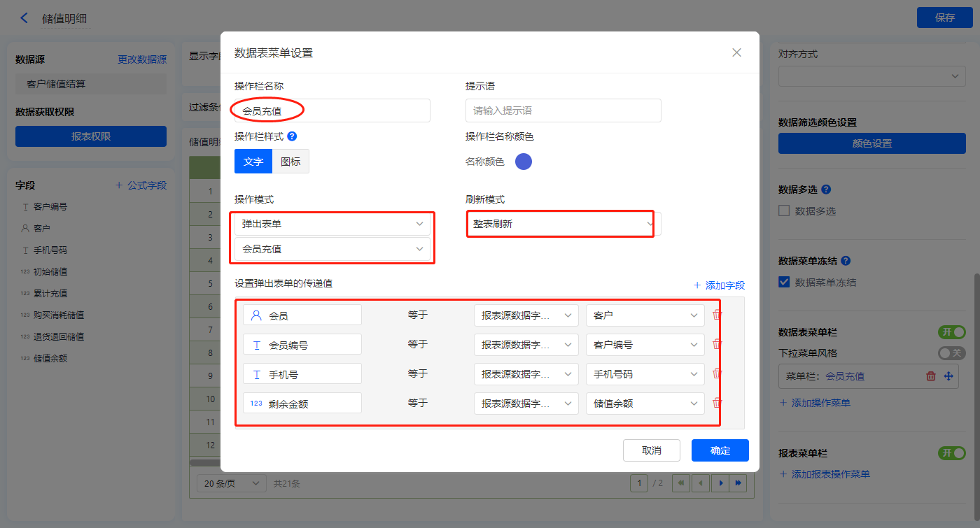Click the 确定 button
This screenshot has height=528, width=980.
[x=720, y=450]
